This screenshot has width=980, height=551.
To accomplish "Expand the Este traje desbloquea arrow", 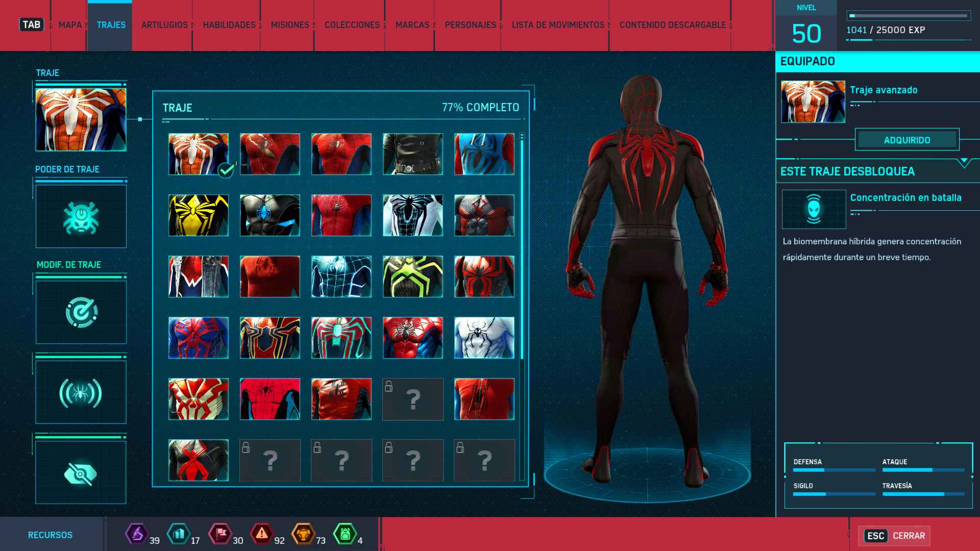I will [x=964, y=162].
